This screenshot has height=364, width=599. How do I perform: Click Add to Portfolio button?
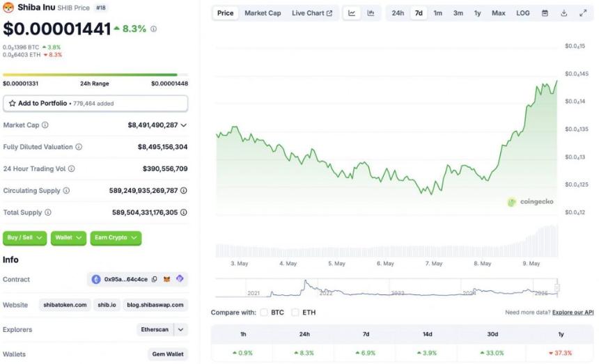click(x=95, y=104)
